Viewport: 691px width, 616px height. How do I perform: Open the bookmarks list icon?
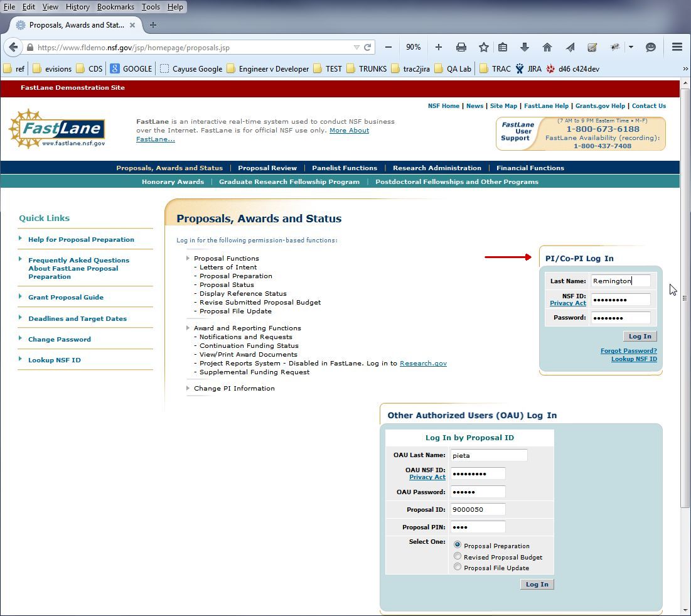503,47
